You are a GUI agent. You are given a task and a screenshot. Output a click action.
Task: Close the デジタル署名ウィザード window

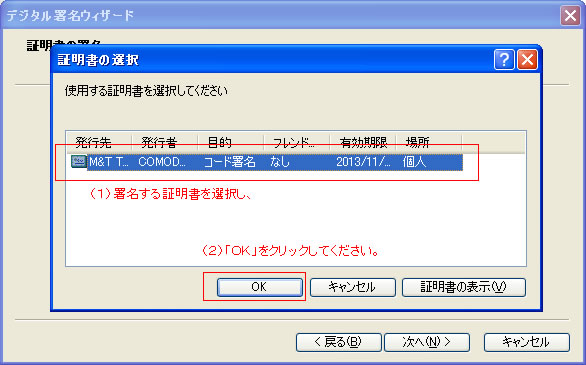570,16
